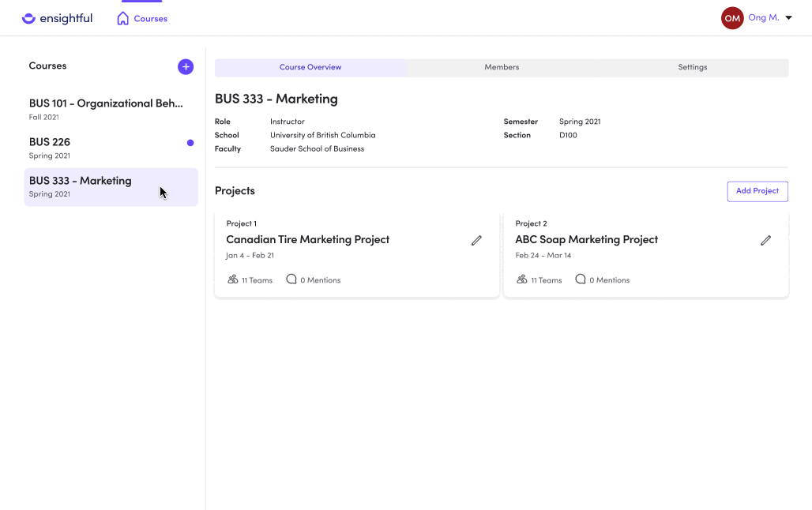The height and width of the screenshot is (510, 812).
Task: Select BUS 101 - Organizational Behavior course
Action: click(x=111, y=109)
